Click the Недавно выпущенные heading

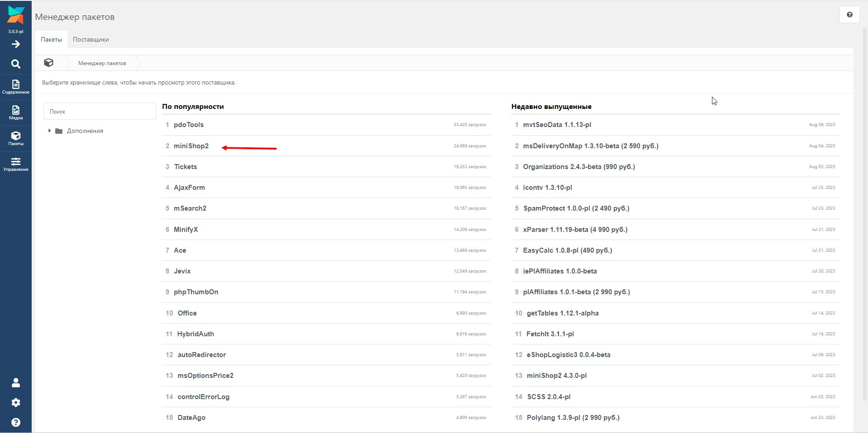click(x=551, y=107)
